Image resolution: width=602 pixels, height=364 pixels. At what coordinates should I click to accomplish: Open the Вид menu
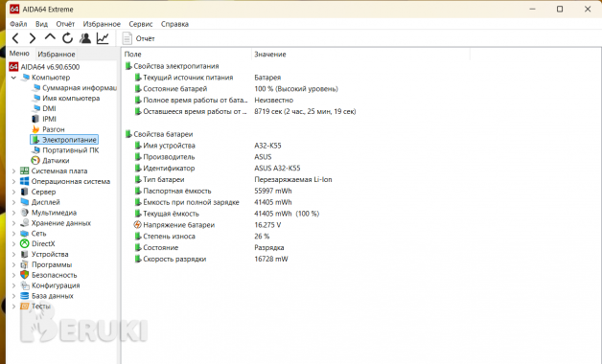41,24
